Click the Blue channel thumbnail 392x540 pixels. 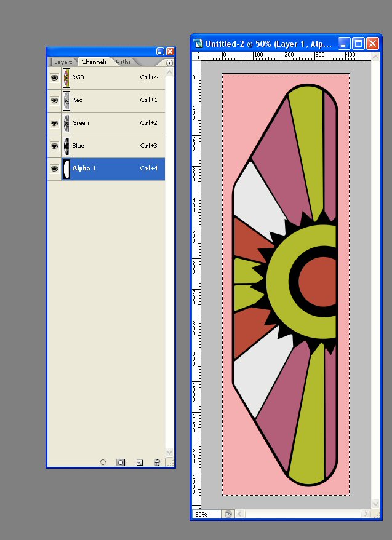(x=66, y=146)
